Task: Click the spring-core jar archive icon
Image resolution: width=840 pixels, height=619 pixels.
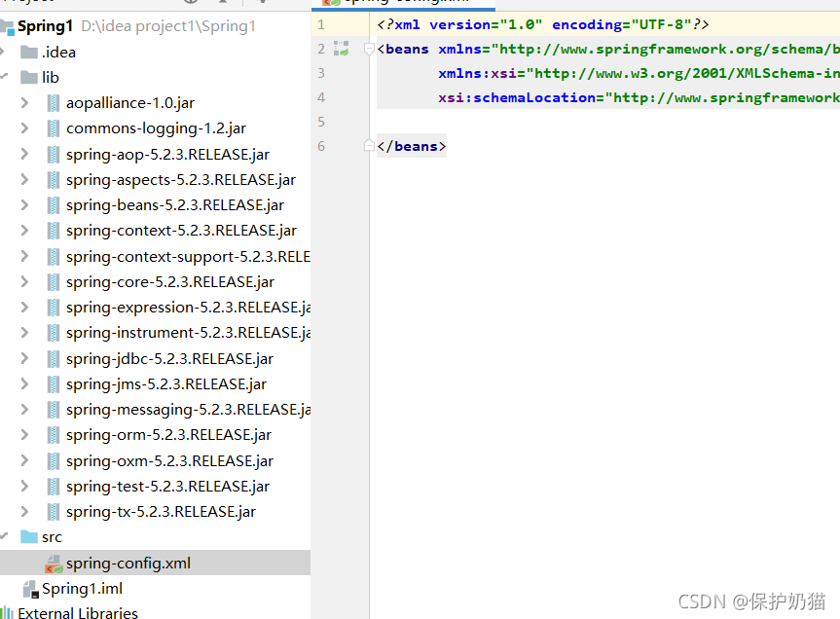Action: click(x=53, y=281)
